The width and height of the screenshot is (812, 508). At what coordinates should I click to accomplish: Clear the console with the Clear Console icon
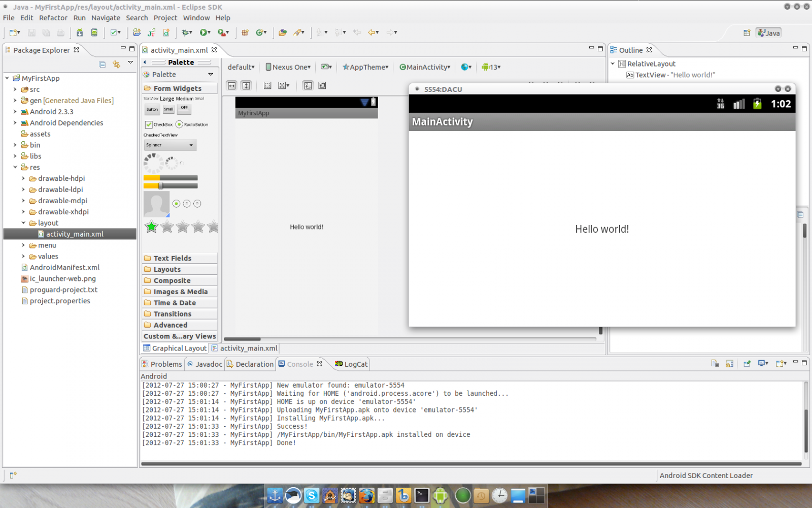tap(715, 364)
